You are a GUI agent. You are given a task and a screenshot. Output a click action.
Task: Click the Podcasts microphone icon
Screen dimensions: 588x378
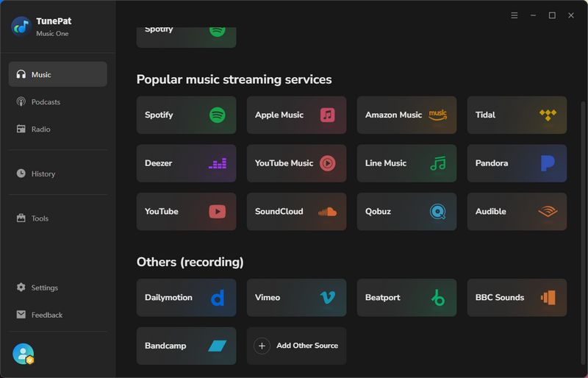[21, 101]
